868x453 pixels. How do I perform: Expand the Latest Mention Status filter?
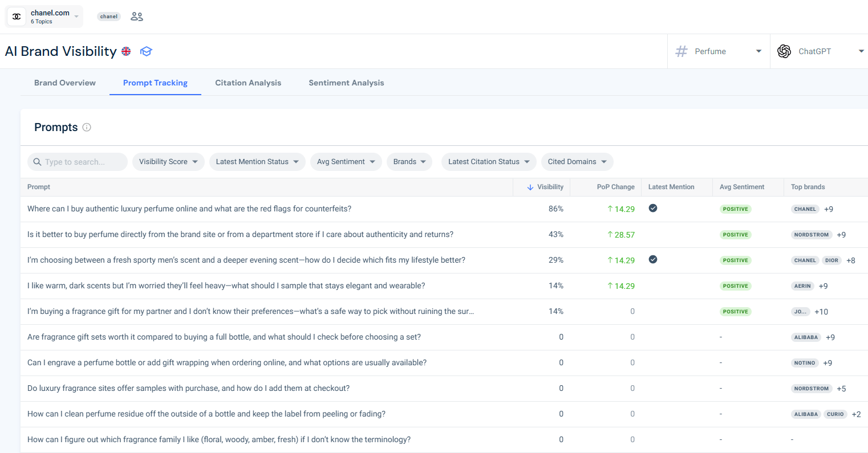(257, 162)
